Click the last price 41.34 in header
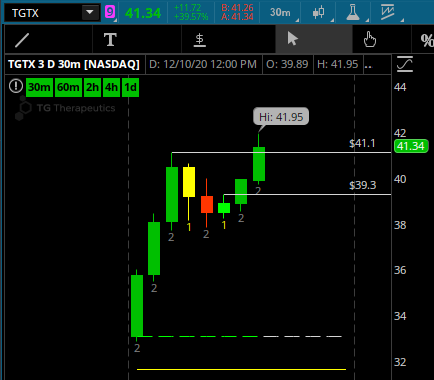Image resolution: width=434 pixels, height=380 pixels. pyautogui.click(x=143, y=13)
